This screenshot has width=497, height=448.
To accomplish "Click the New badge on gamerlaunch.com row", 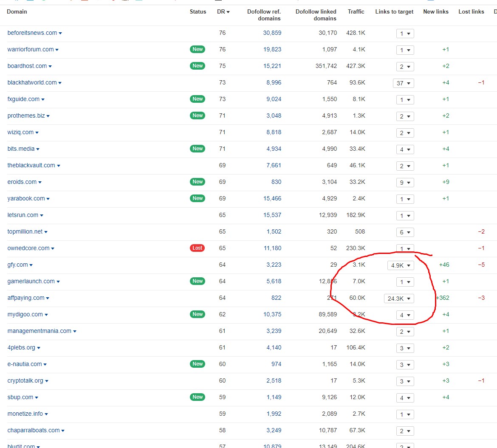I will click(x=198, y=281).
